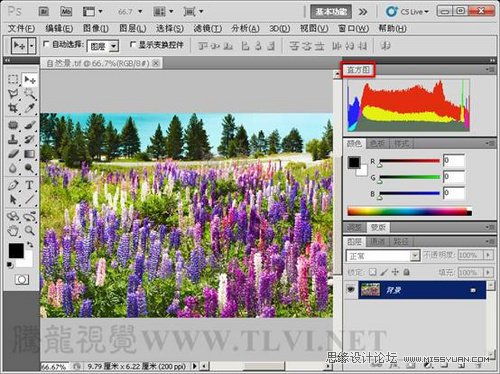Click the toolbox foreground color swatch
The width and height of the screenshot is (500, 374).
click(x=15, y=251)
